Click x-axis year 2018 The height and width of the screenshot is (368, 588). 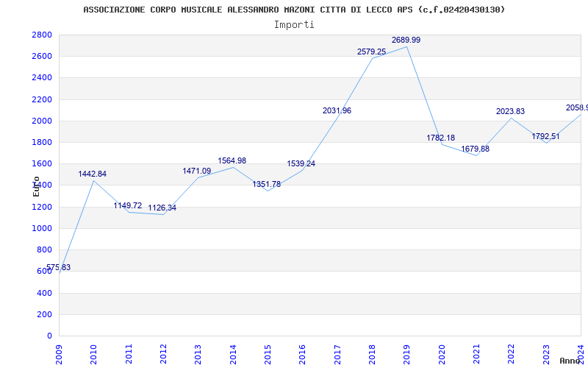[372, 354]
